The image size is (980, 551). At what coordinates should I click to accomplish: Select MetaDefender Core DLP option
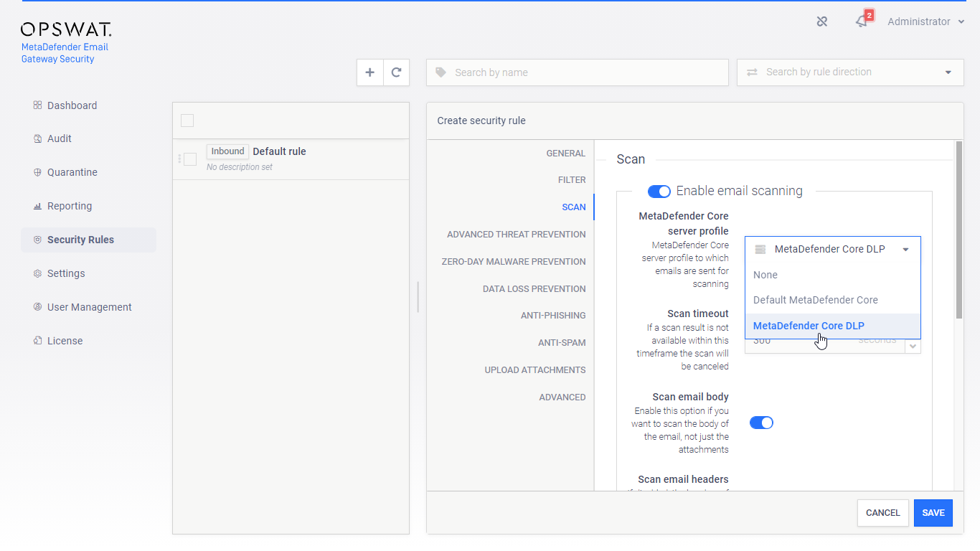pyautogui.click(x=833, y=326)
